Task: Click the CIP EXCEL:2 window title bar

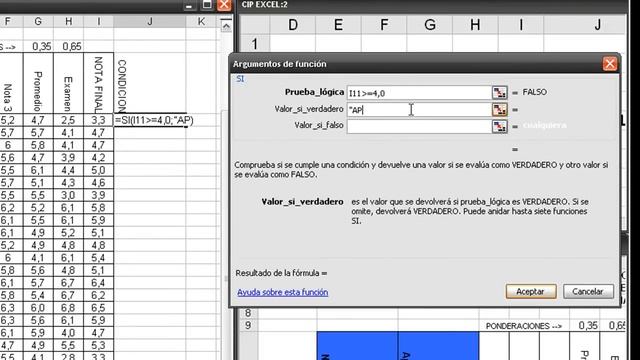Action: tap(433, 4)
